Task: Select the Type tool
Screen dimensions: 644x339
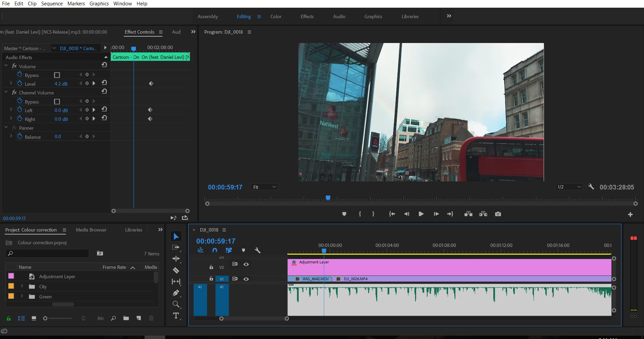Action: pos(176,316)
